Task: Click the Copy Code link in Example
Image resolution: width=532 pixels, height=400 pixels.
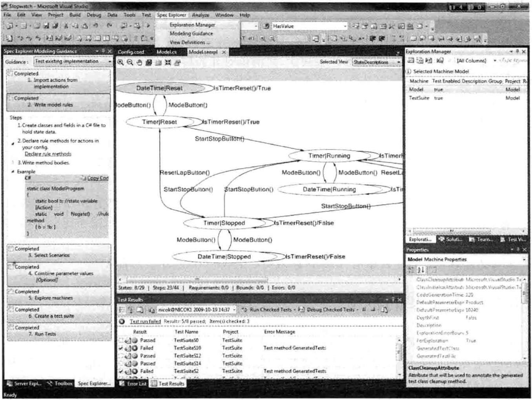Action: coord(97,178)
